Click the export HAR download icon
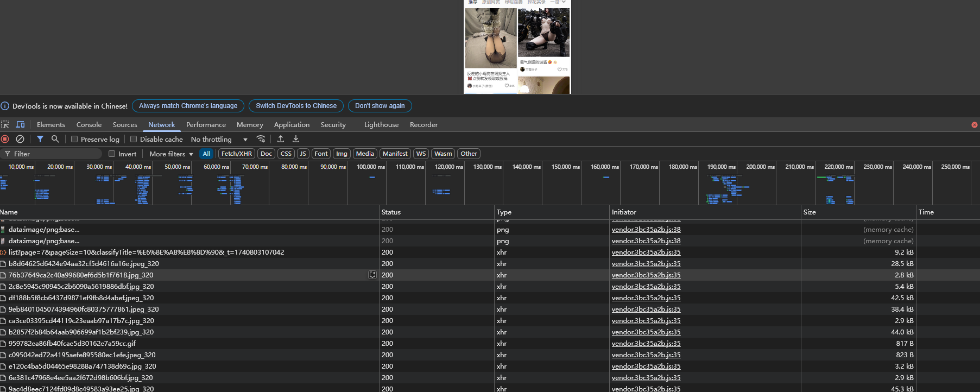 [296, 139]
